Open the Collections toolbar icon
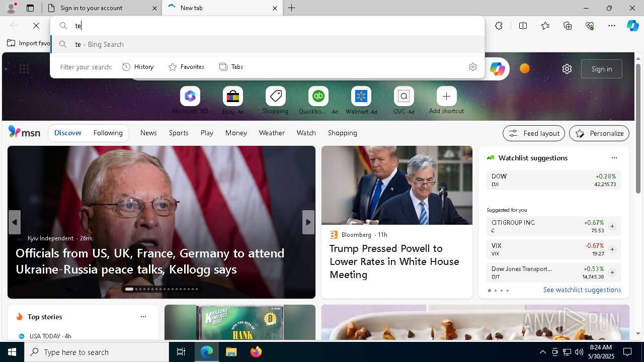644x362 pixels. click(x=568, y=26)
